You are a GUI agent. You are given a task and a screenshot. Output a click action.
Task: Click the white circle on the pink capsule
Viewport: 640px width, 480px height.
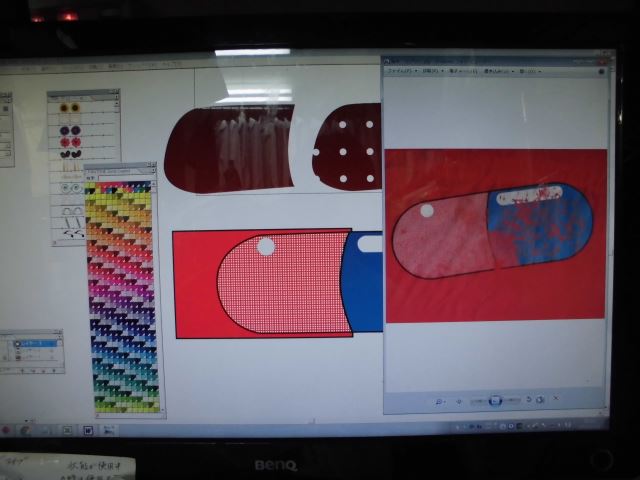266,246
